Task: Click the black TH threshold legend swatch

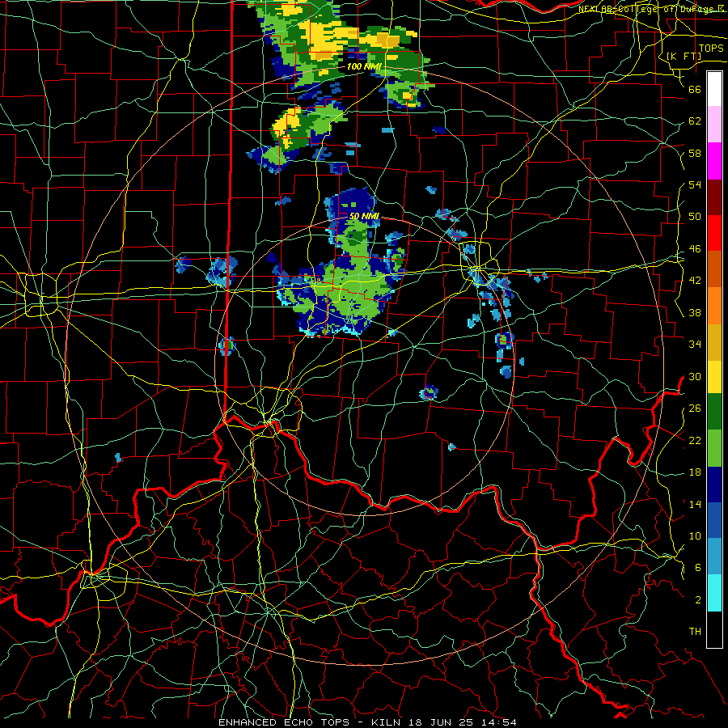Action: (714, 629)
